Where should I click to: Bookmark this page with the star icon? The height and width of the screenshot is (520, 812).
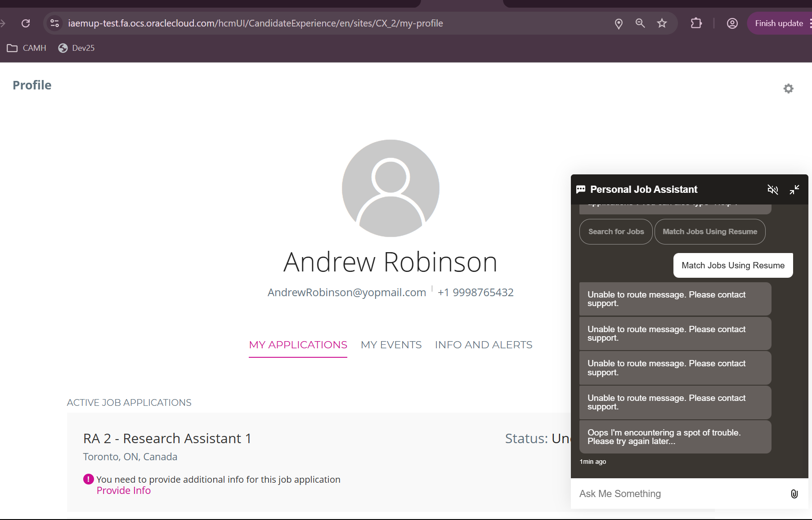click(x=662, y=23)
